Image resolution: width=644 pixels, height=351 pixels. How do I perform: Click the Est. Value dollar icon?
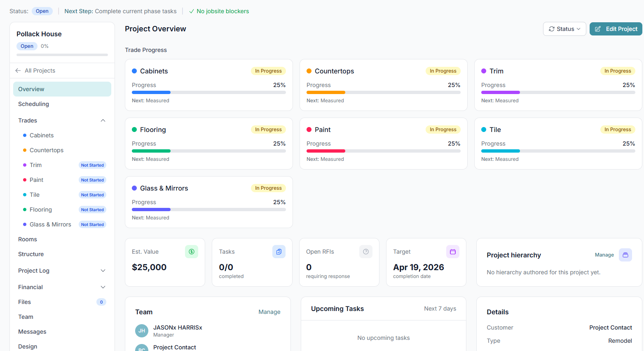(x=192, y=252)
